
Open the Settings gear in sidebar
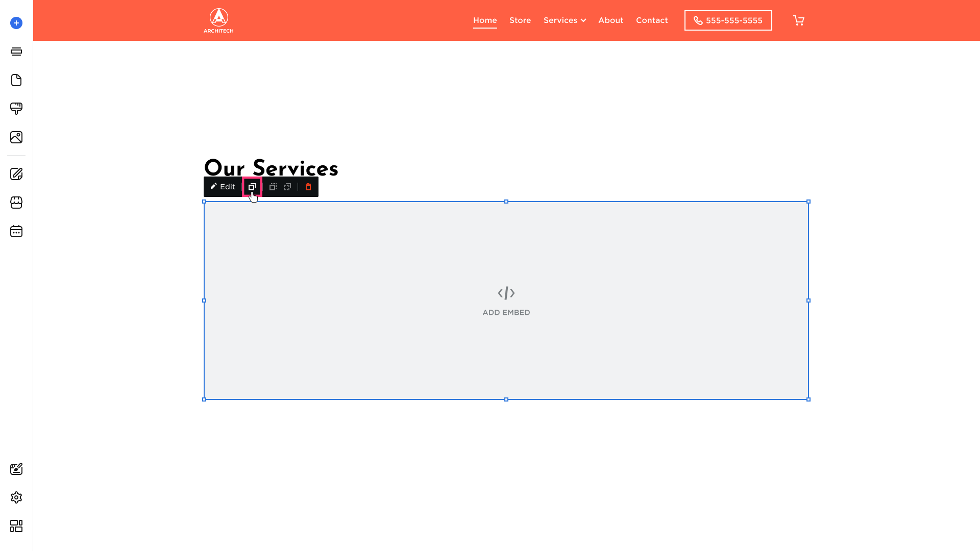[16, 497]
